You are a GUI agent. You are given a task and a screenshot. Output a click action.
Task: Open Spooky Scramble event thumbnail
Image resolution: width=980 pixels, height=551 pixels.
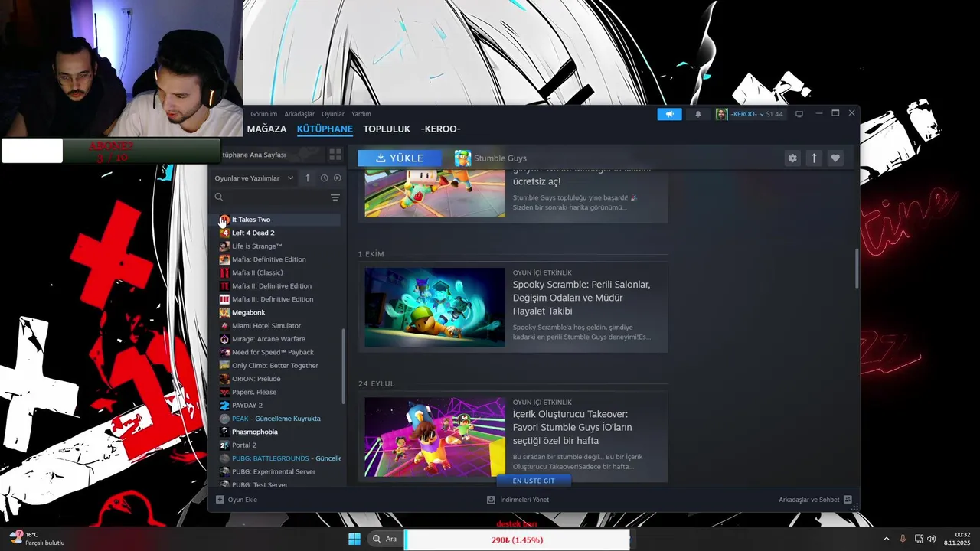[x=435, y=307]
